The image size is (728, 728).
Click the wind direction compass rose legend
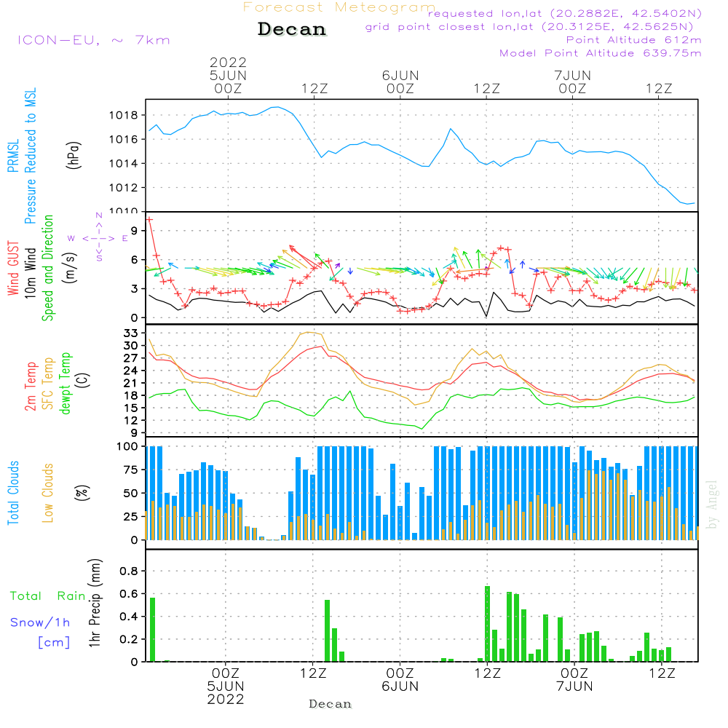click(98, 238)
